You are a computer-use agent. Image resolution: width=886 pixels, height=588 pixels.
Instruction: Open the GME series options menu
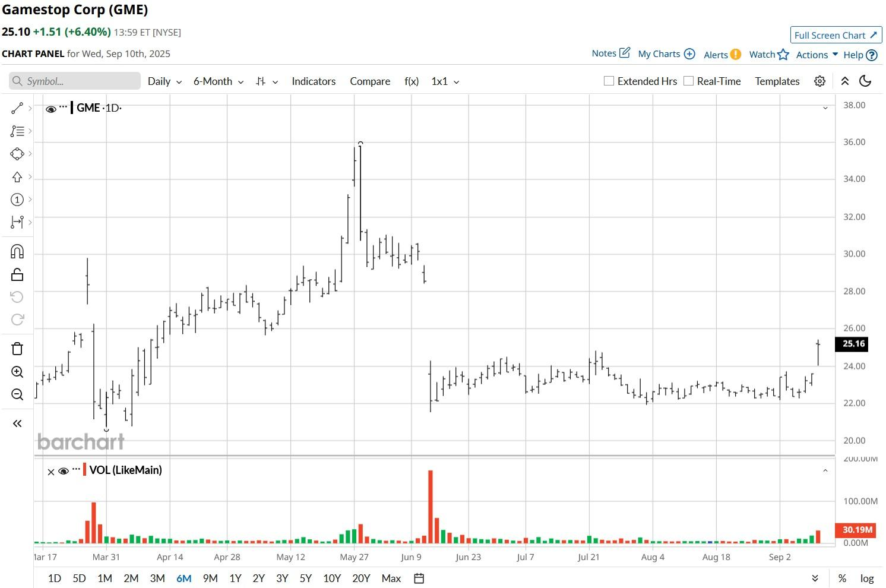[64, 107]
